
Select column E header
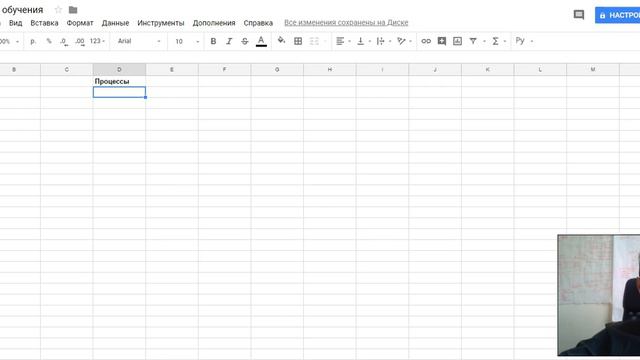pyautogui.click(x=172, y=69)
